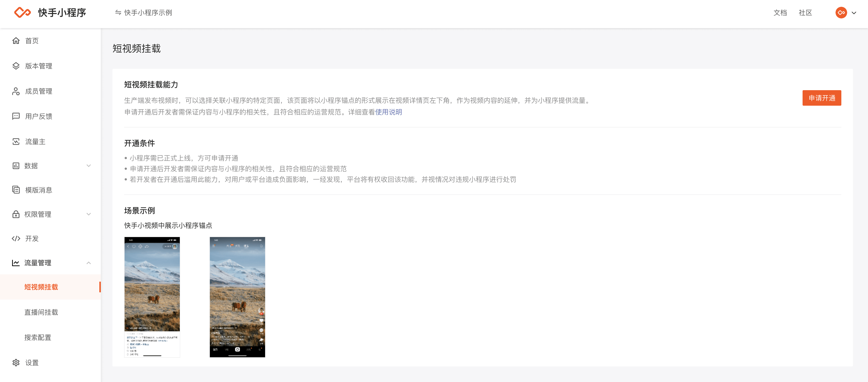Select the 版本管理 version management icon

tap(16, 66)
